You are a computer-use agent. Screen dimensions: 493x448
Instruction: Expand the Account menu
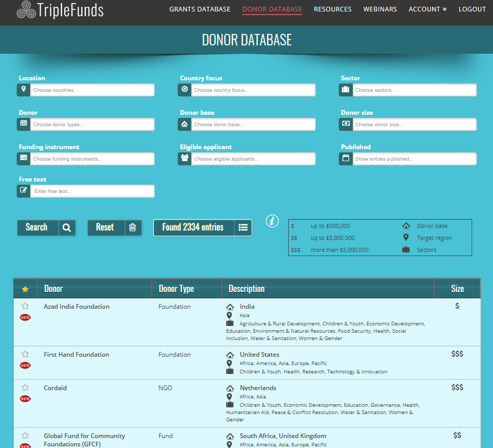click(428, 9)
